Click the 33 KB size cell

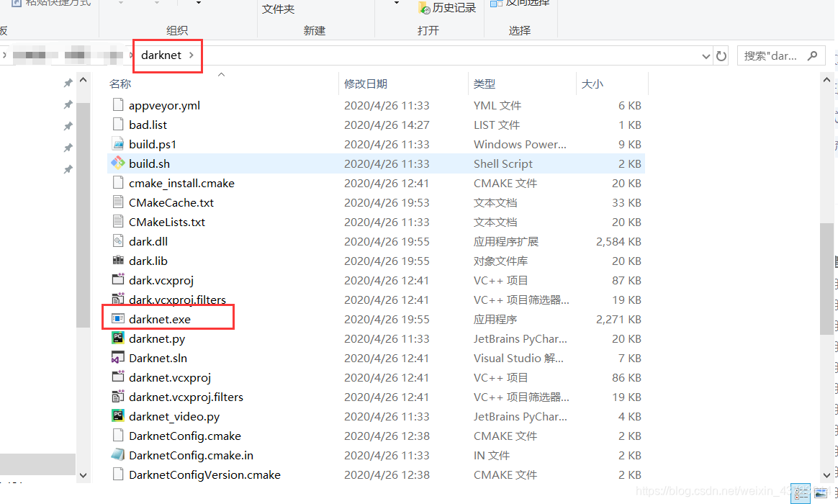(627, 202)
